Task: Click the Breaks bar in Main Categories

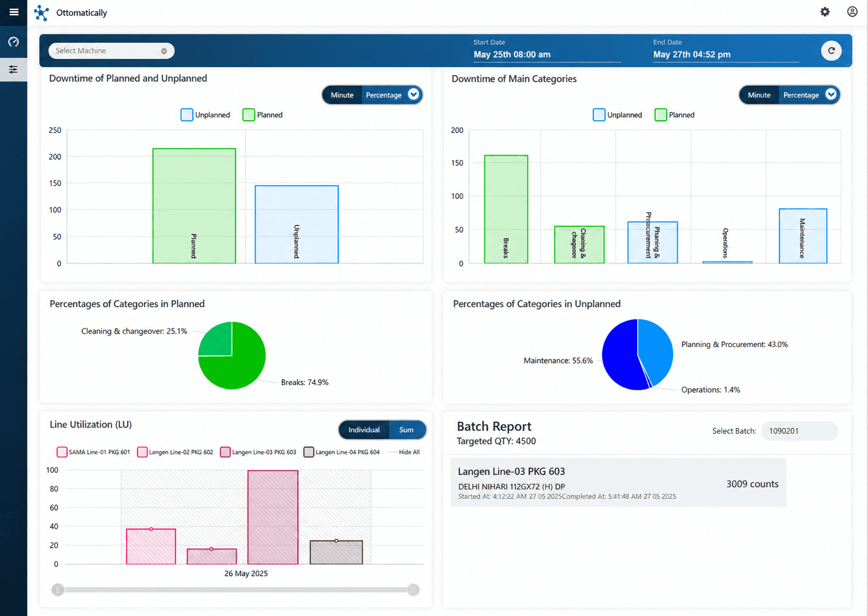Action: 506,209
